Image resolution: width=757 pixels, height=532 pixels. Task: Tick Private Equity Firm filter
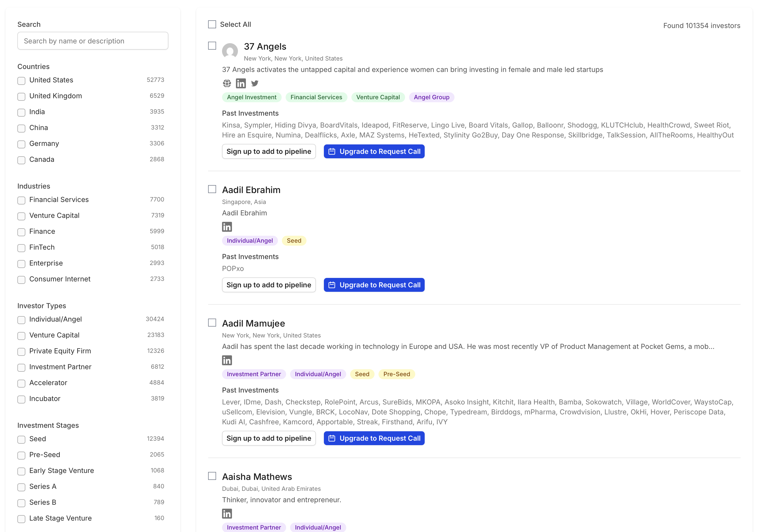coord(21,352)
